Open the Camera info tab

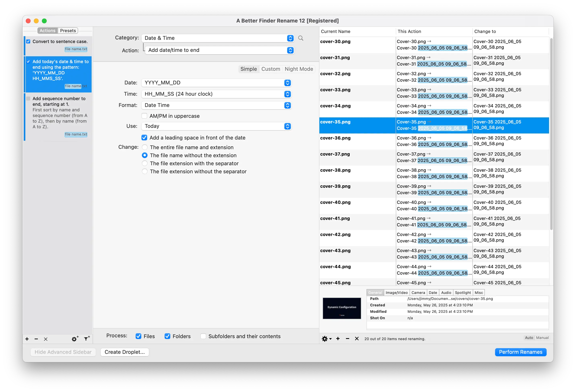(x=418, y=293)
